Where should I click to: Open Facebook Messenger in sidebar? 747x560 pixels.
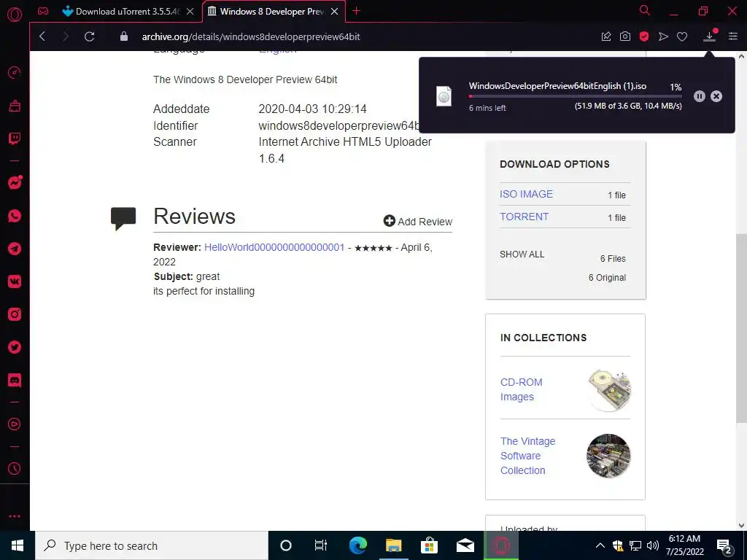(15, 182)
